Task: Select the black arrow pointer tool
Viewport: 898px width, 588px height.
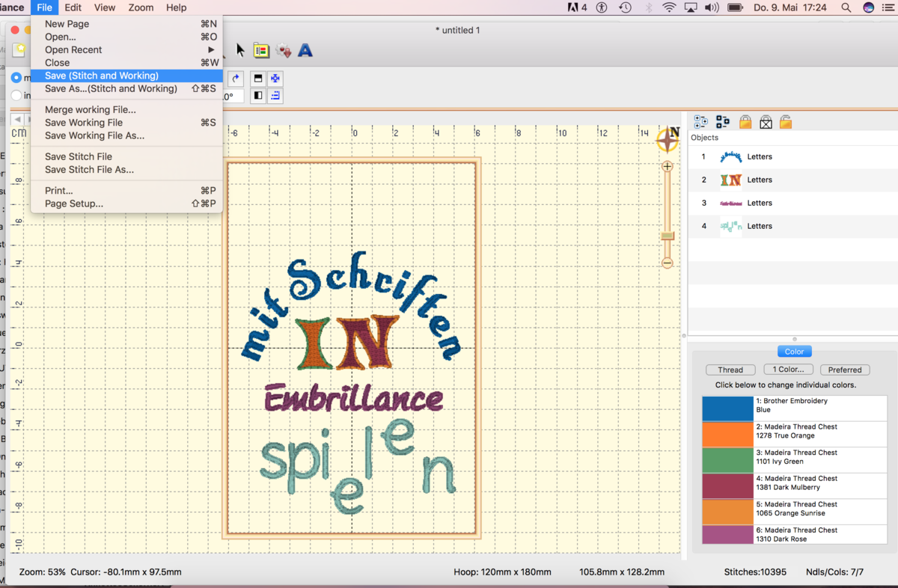Action: coord(240,50)
